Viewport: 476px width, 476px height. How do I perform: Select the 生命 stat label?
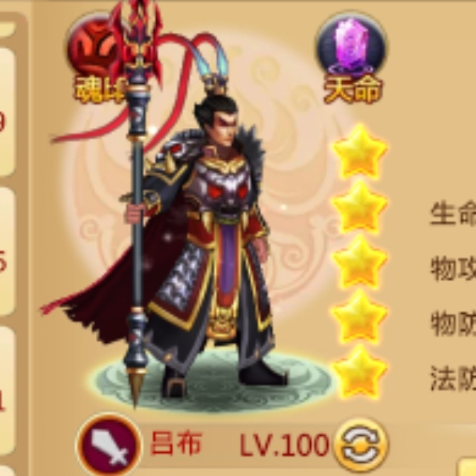click(453, 213)
